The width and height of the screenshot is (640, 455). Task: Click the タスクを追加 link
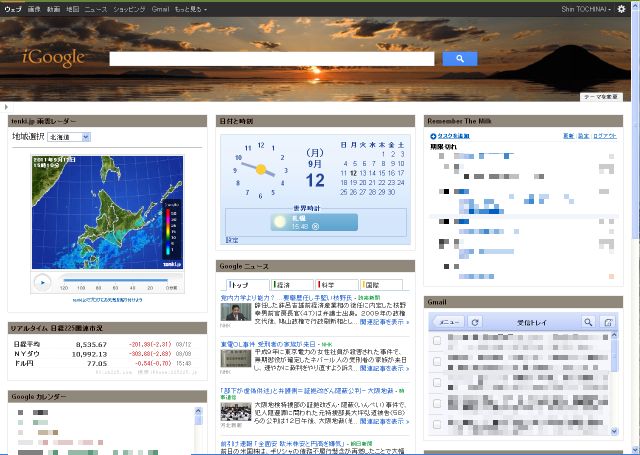pyautogui.click(x=453, y=136)
